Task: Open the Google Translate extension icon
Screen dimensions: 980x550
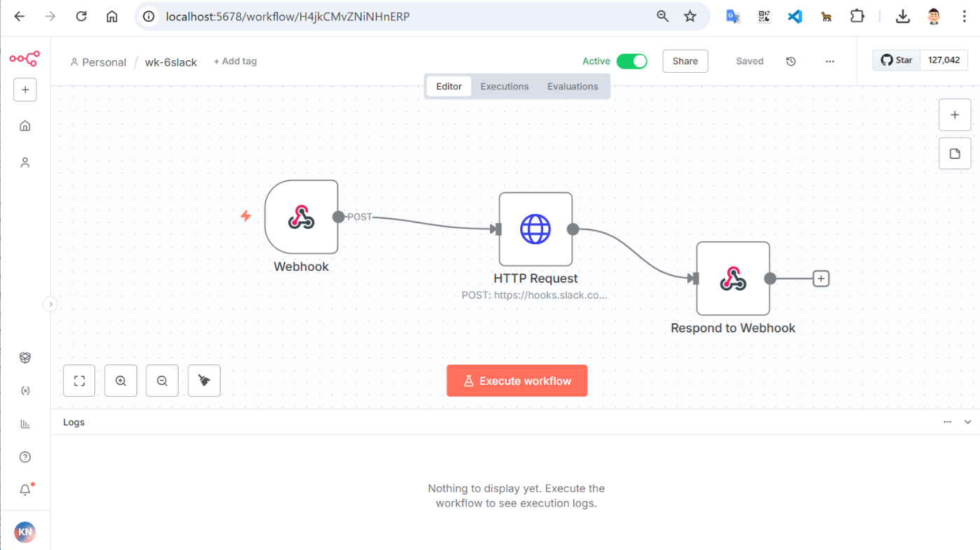Action: pyautogui.click(x=733, y=16)
